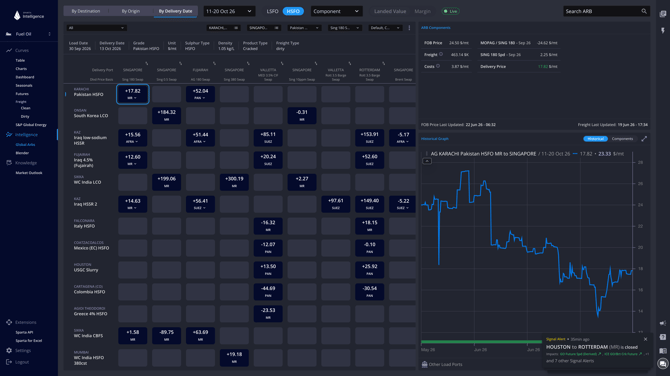Open the help question mark icon
670x376 pixels.
[x=663, y=337]
